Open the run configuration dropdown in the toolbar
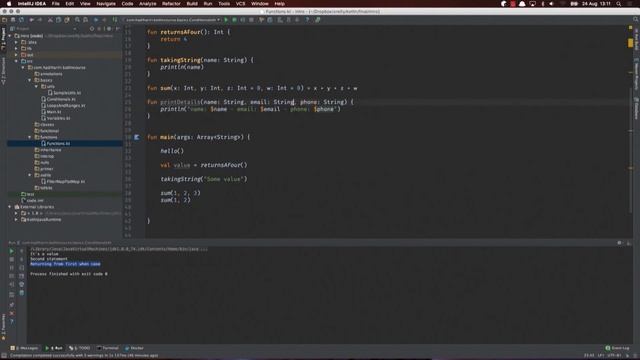640x360 pixels. (172, 20)
